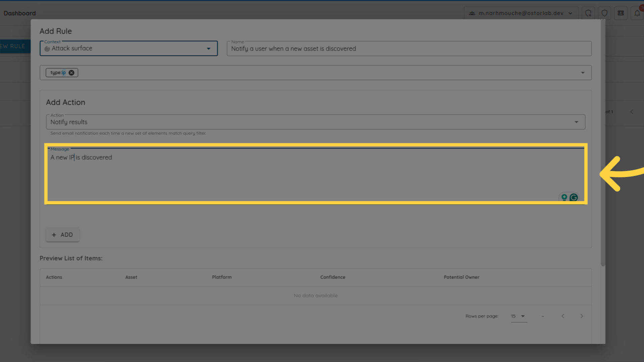Click the next page arrow in preview table
644x362 pixels.
pos(582,316)
